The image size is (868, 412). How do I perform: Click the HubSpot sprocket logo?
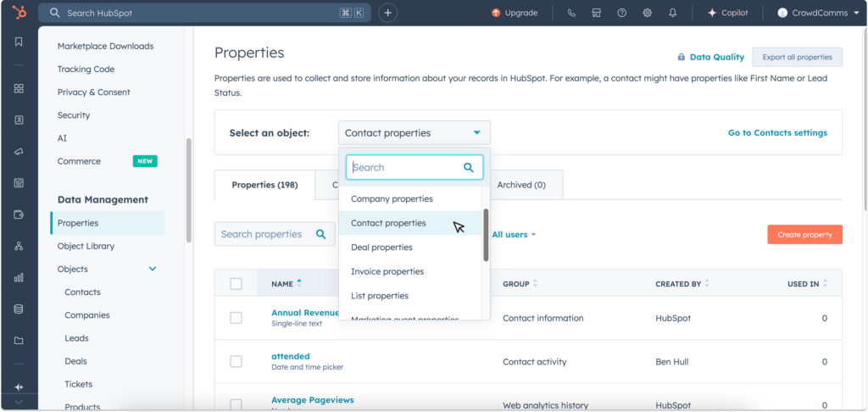point(18,13)
